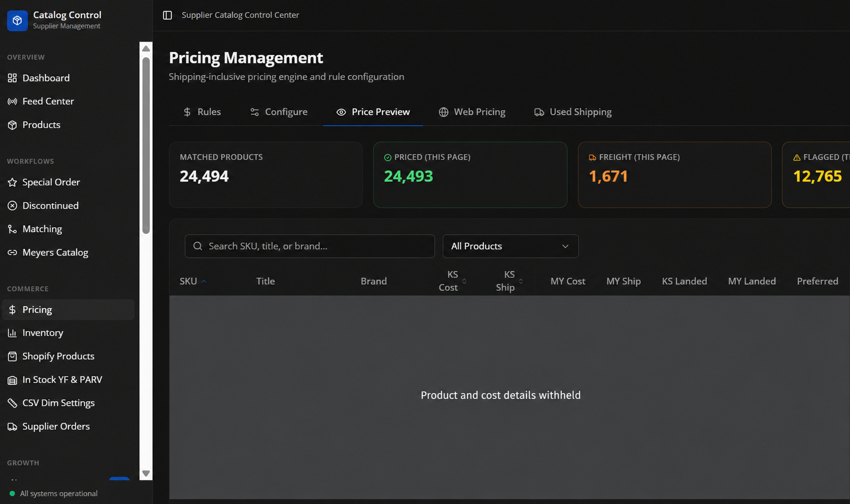Screen dimensions: 850x504
Task: Click the Flagged warning triangle icon
Action: [x=797, y=158]
